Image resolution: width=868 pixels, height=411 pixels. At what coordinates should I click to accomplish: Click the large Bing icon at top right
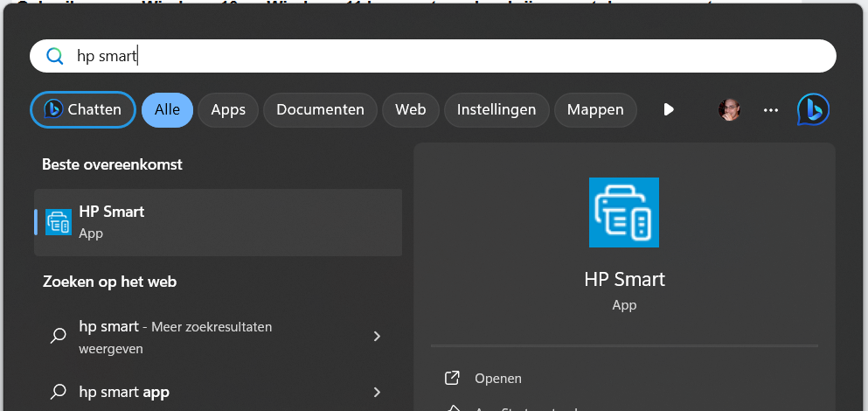(813, 109)
